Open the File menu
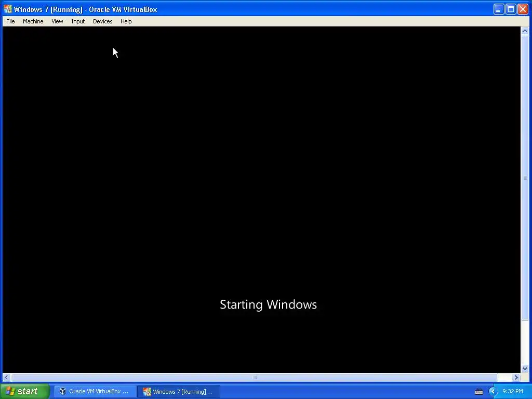 click(x=10, y=21)
